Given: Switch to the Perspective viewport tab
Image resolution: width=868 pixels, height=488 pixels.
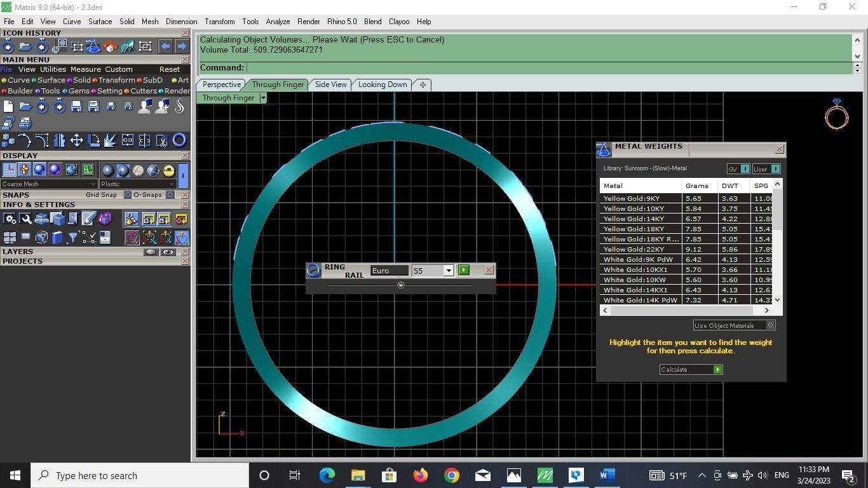Looking at the screenshot, I should click(221, 85).
